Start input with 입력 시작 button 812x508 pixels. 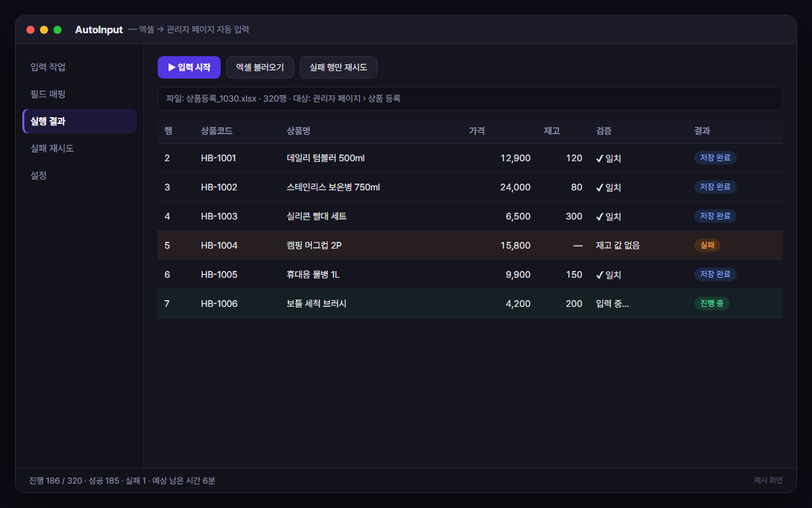coord(189,68)
